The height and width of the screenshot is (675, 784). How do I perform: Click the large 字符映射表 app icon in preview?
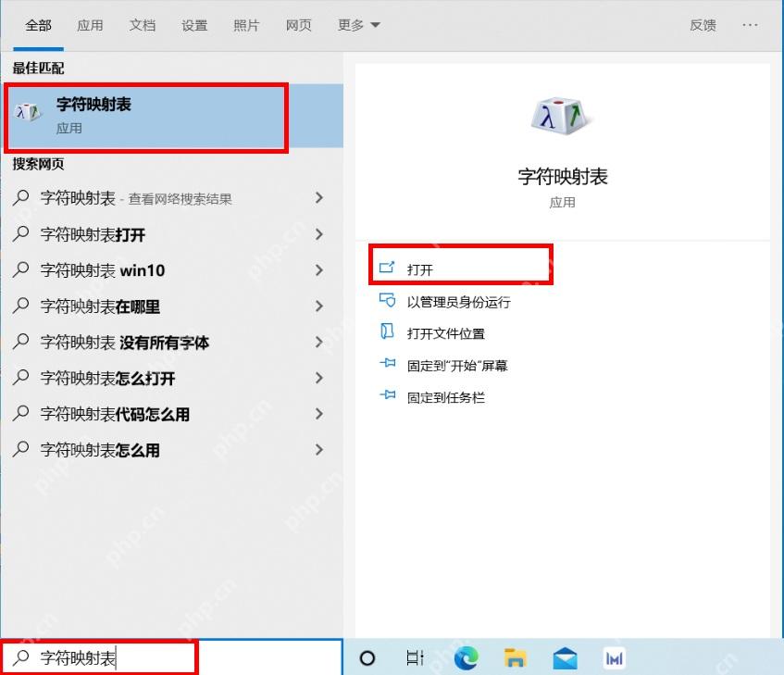click(x=561, y=117)
